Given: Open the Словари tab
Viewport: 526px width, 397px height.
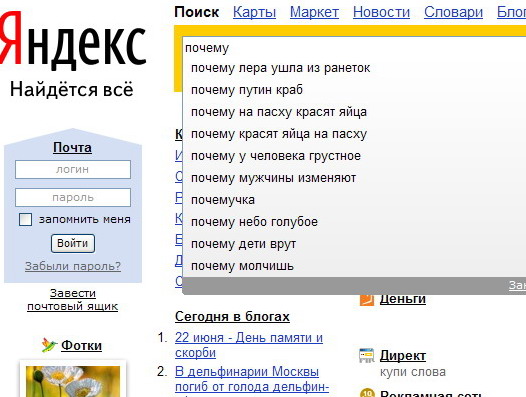Looking at the screenshot, I should click(453, 12).
